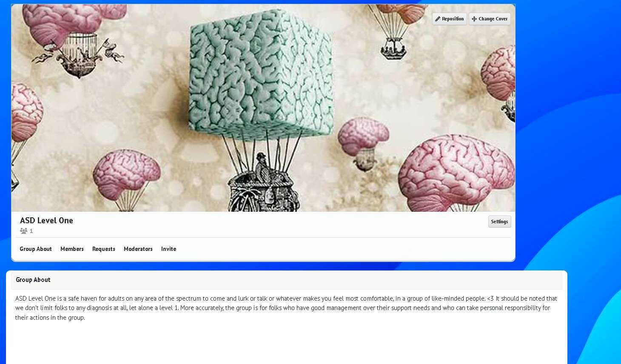Click the move-arrows icon on Change Cover
The image size is (621, 364).
[474, 19]
